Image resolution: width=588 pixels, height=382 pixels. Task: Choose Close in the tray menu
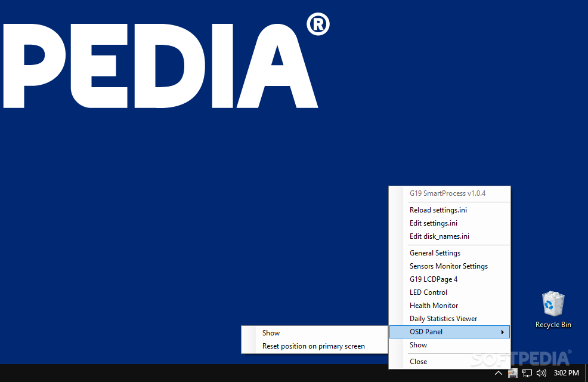450,361
